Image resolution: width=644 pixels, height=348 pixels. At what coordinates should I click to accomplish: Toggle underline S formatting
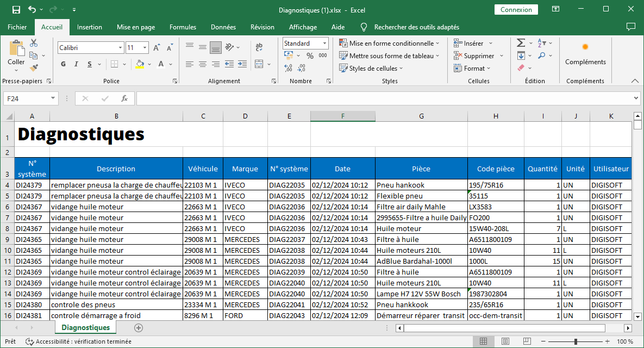tap(90, 64)
